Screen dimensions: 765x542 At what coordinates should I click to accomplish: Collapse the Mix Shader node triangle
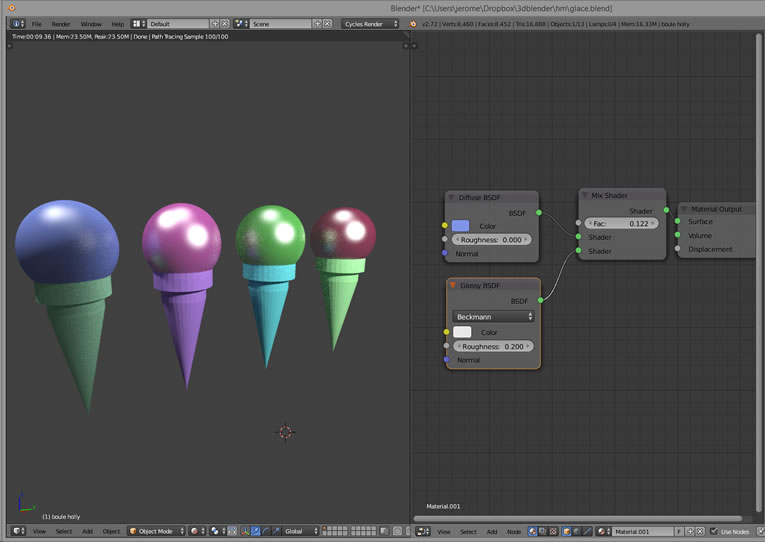585,196
